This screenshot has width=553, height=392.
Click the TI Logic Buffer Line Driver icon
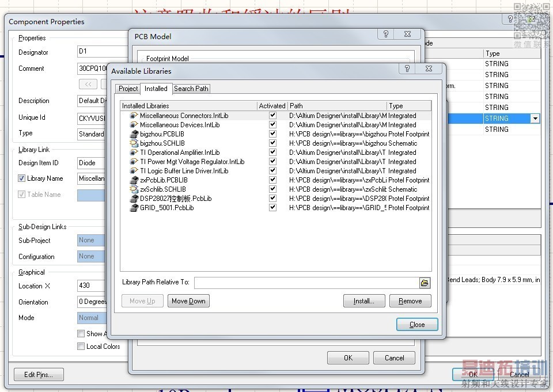click(x=134, y=170)
